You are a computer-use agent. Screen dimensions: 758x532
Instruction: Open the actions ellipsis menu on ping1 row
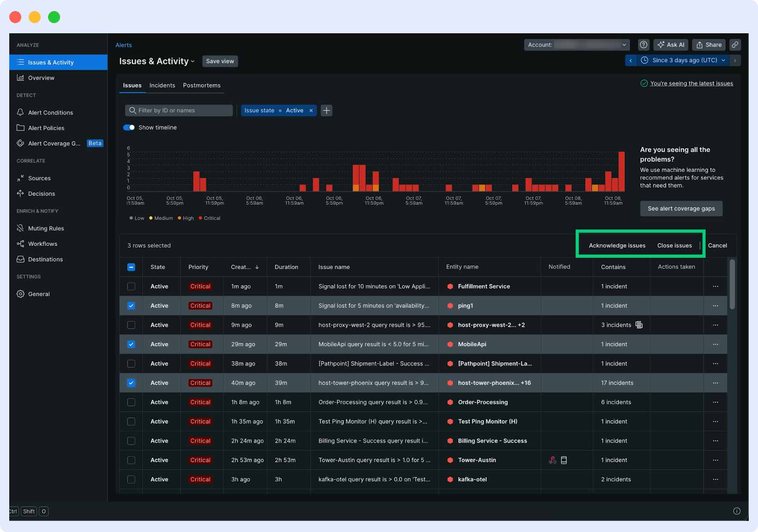[715, 306]
